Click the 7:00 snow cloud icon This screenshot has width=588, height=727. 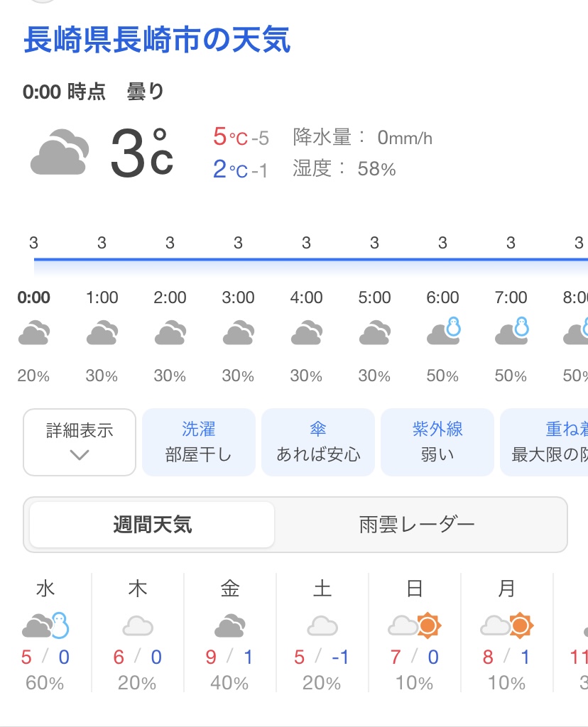coord(511,332)
